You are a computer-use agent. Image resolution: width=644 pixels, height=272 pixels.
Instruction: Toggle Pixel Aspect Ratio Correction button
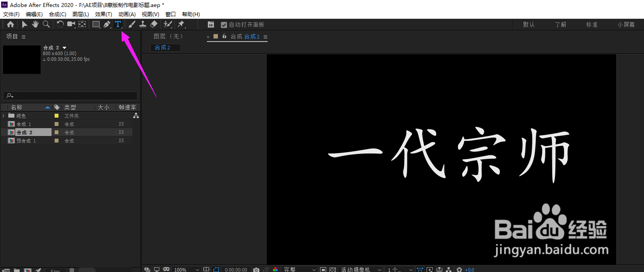coord(419,269)
